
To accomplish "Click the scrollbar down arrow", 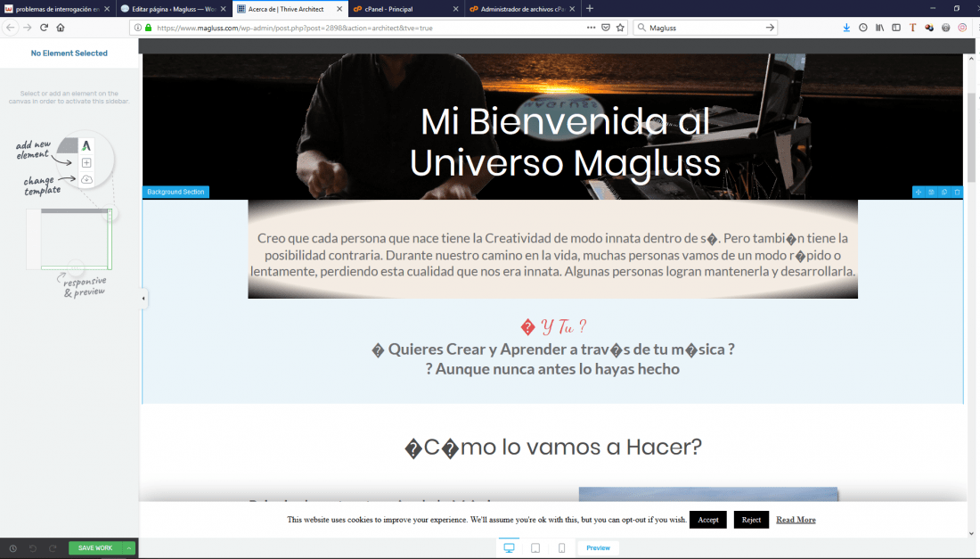I will (x=971, y=533).
